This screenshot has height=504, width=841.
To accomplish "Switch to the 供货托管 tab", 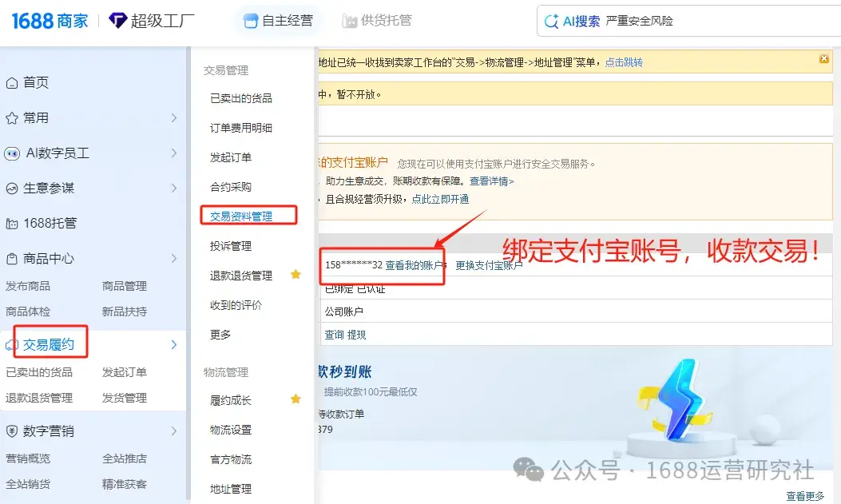I will click(377, 22).
